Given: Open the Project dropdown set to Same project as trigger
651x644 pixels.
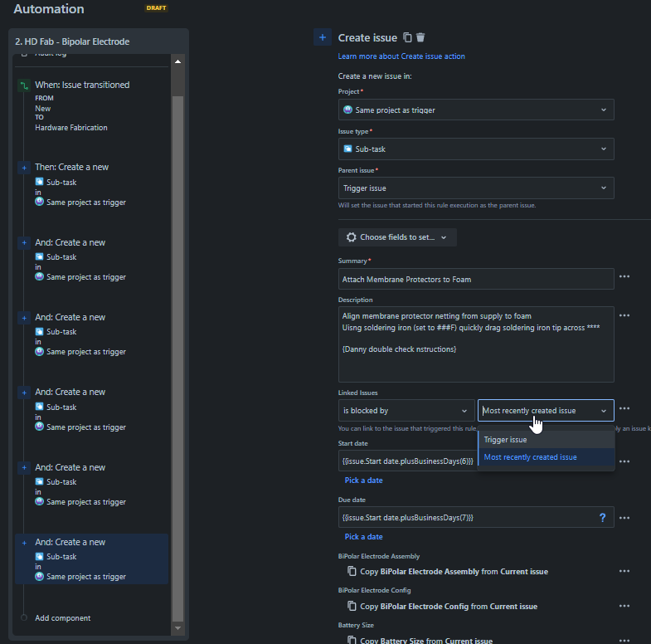Looking at the screenshot, I should coord(476,110).
